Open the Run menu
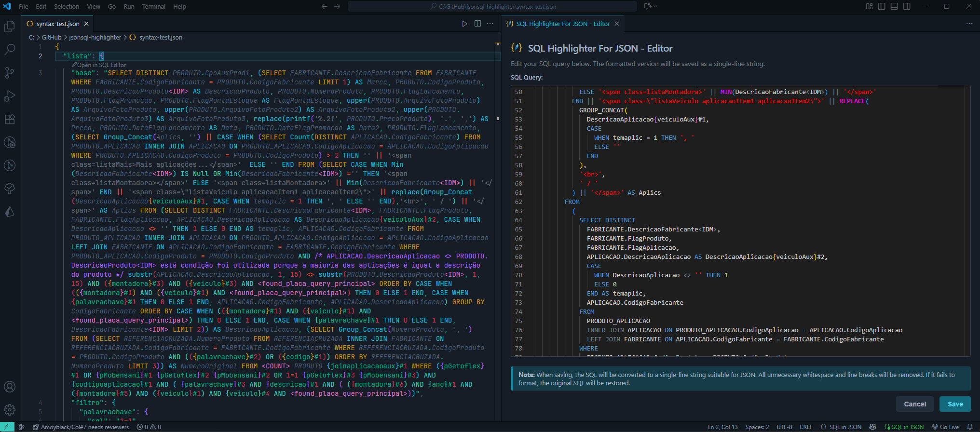980x432 pixels. click(129, 6)
